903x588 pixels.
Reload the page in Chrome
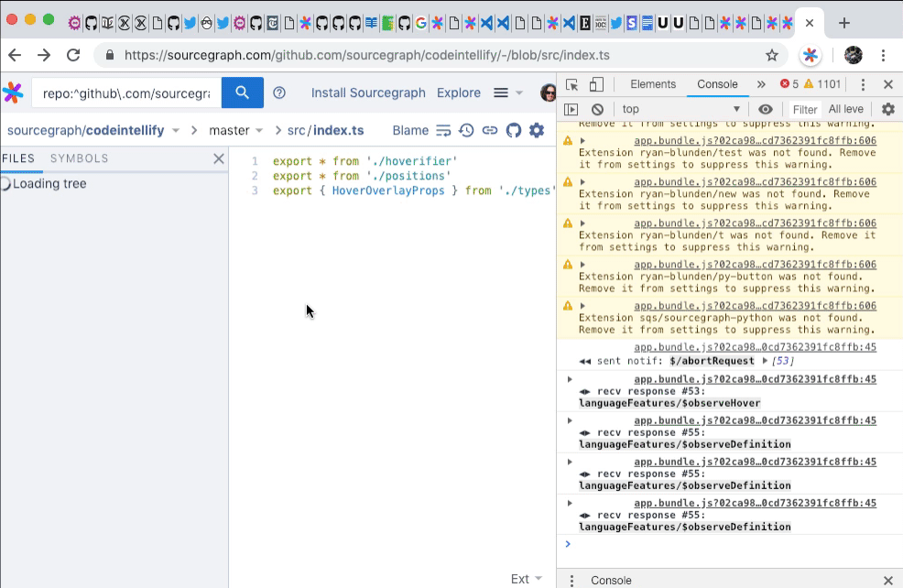[73, 55]
